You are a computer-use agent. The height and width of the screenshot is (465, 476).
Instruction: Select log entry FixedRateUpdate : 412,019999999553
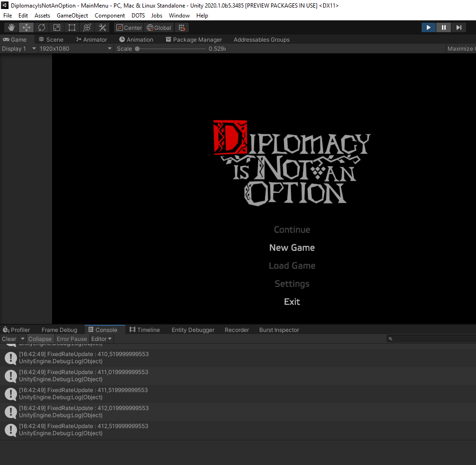click(x=238, y=412)
